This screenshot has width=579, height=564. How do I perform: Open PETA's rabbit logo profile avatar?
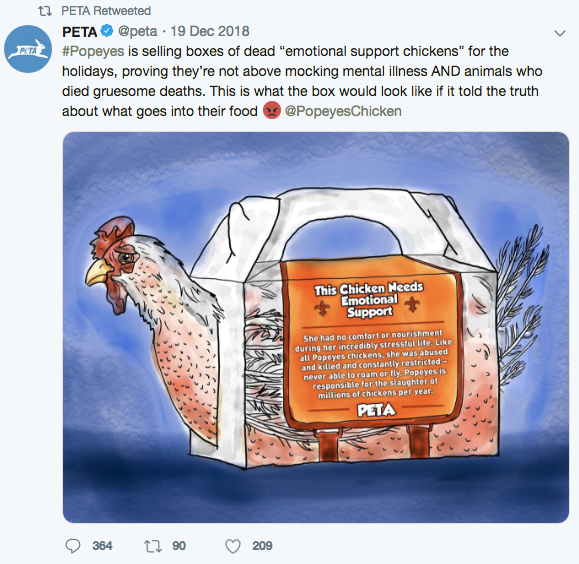tap(28, 49)
